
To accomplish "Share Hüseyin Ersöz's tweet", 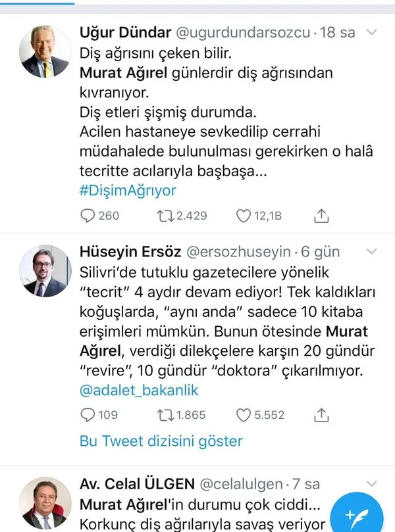I will point(321,414).
